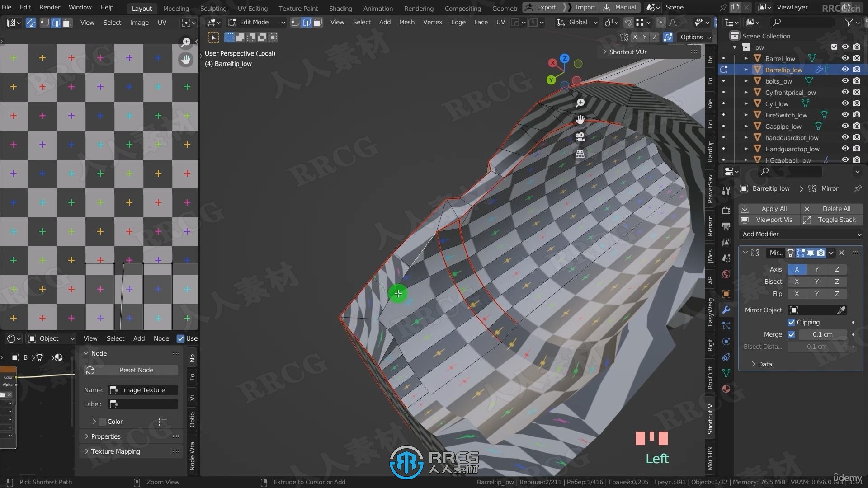Toggle the Clipping checkbox in Mirror
The image size is (868, 488).
[x=791, y=322]
